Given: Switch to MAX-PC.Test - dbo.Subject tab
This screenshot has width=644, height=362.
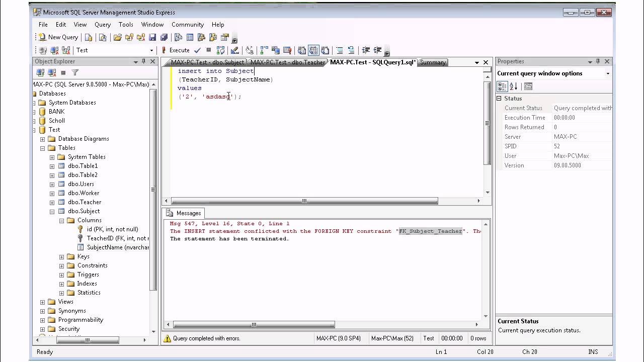Looking at the screenshot, I should click(x=206, y=62).
